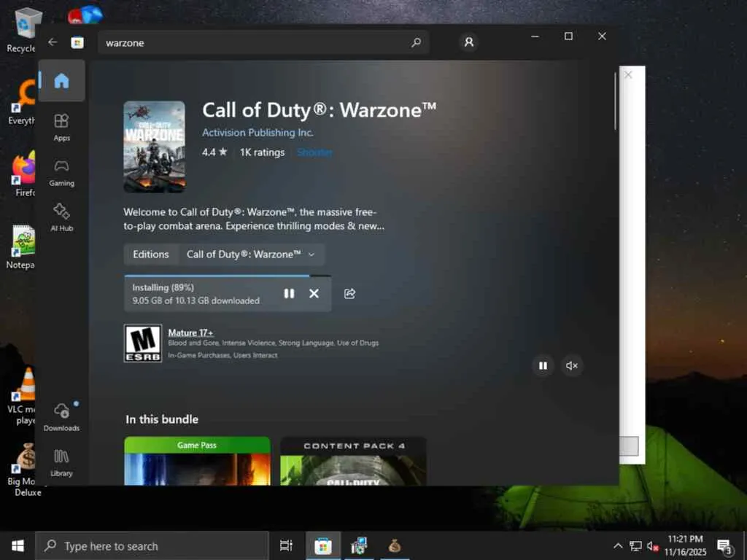Cancel the installation with the X
Viewport: 747px width, 560px height.
(314, 293)
